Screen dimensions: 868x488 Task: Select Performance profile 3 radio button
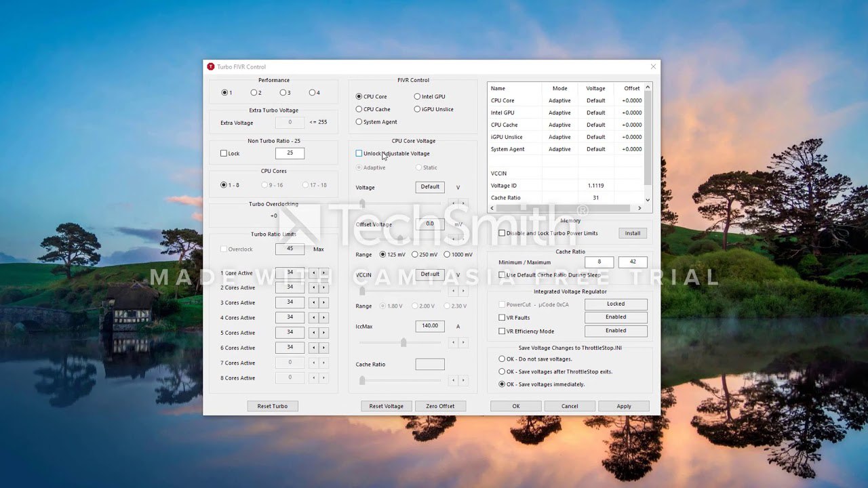coord(283,93)
